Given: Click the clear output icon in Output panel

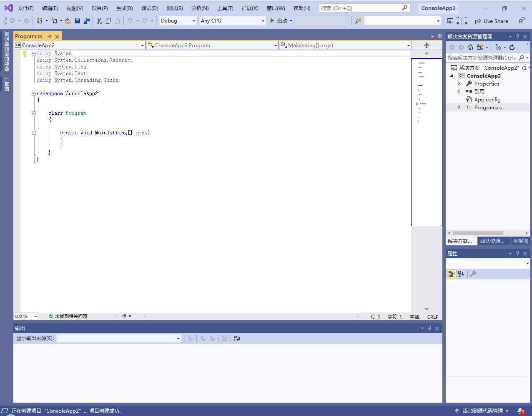Looking at the screenshot, I should coord(225,338).
